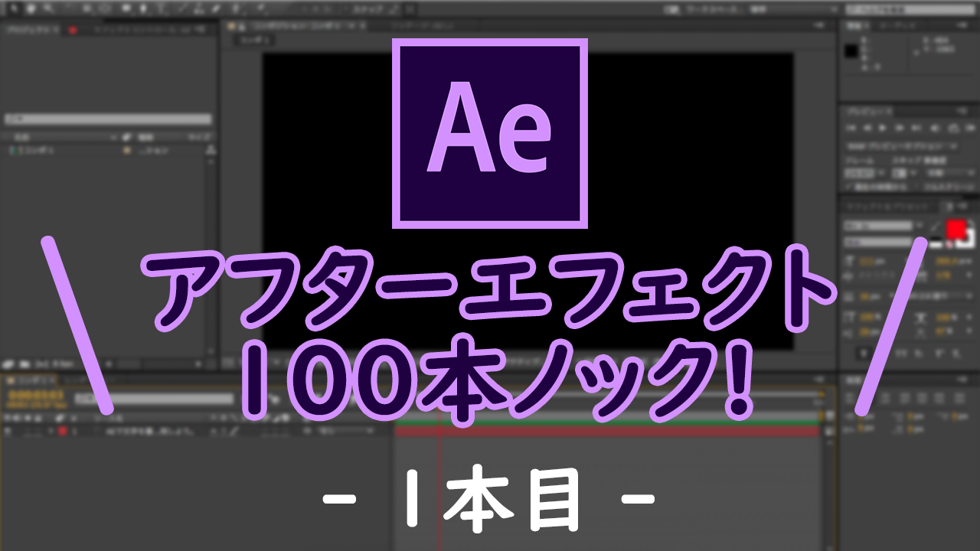This screenshot has width=980, height=551.
Task: Select the red layer bar in timeline
Action: (x=606, y=432)
